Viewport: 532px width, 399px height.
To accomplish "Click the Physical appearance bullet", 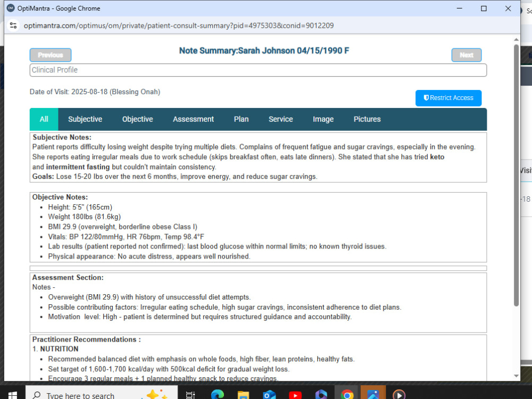I will click(149, 256).
